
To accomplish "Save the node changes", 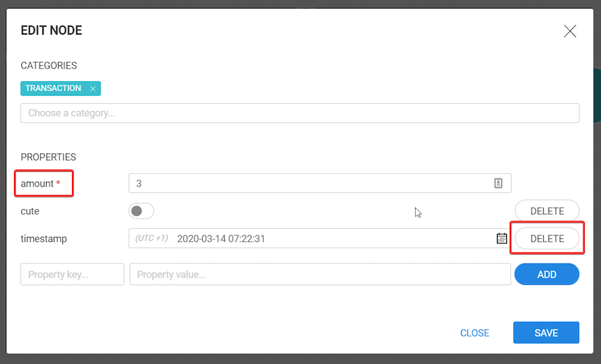I will pos(546,333).
